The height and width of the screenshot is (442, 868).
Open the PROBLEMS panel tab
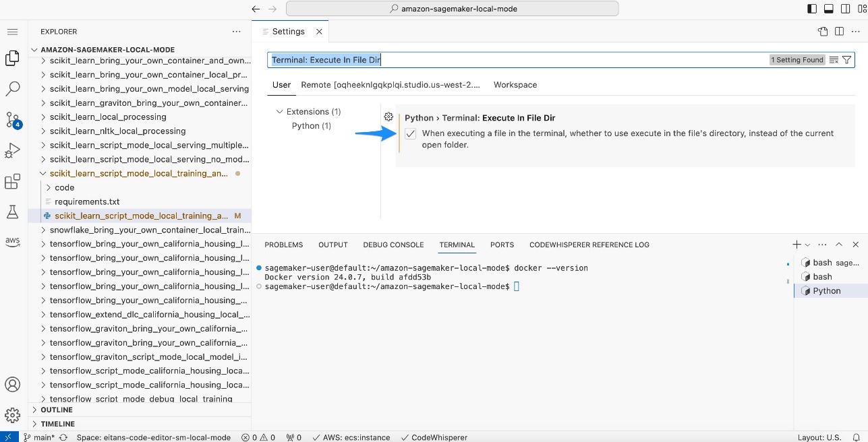tap(283, 245)
